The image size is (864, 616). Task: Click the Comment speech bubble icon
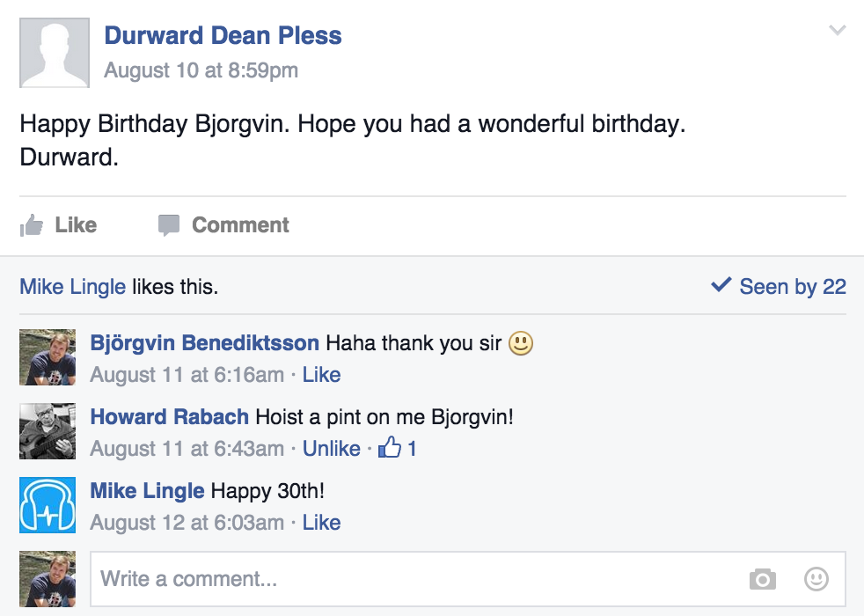[x=168, y=225]
